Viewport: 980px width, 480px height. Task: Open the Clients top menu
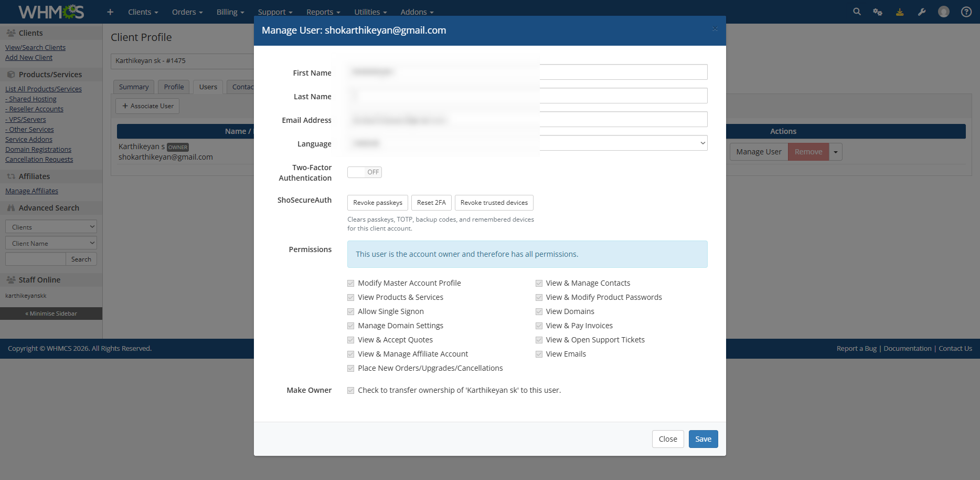[143, 12]
